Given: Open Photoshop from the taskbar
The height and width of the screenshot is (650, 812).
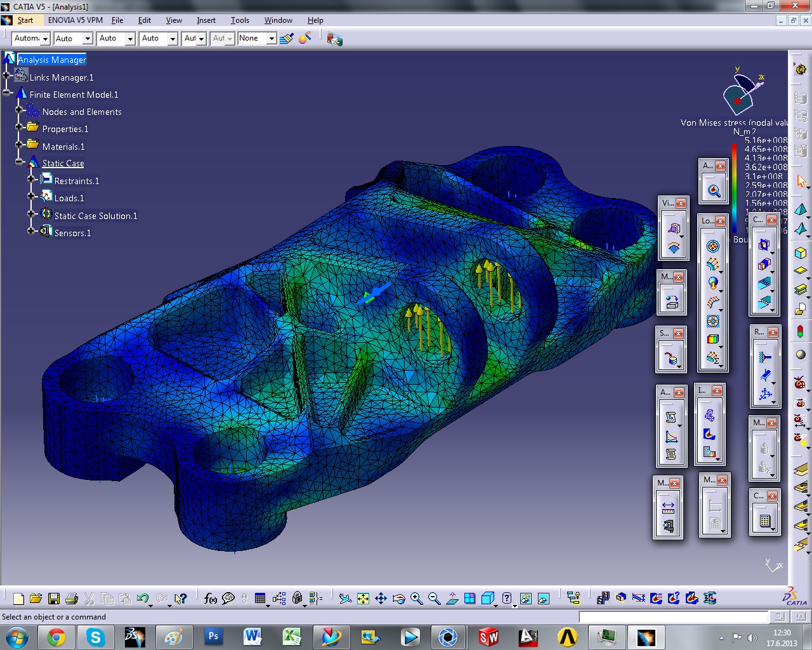Looking at the screenshot, I should 213,637.
